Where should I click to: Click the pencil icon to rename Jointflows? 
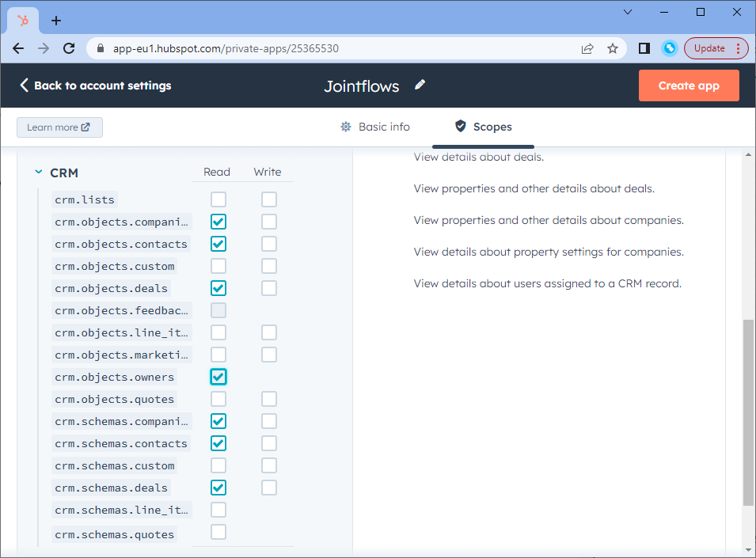(420, 85)
